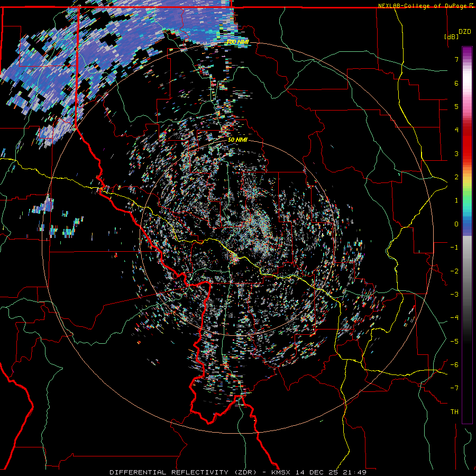The width and height of the screenshot is (476, 476).
Task: Click the 7 value on color scale
Action: [x=456, y=59]
